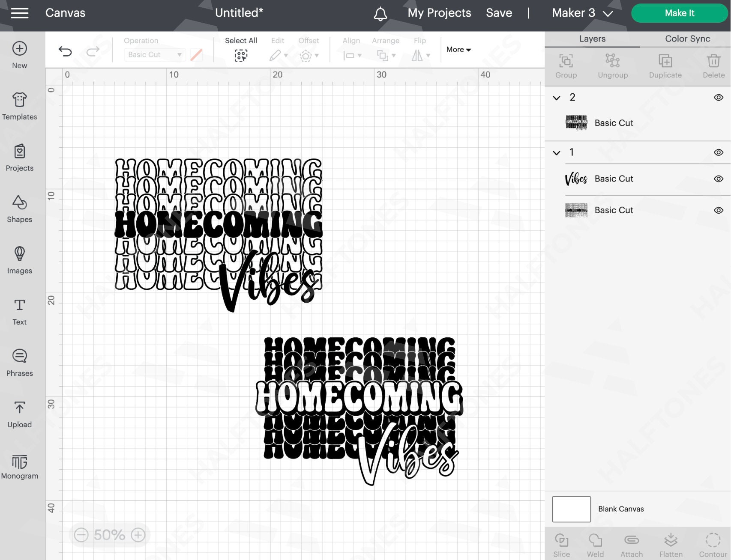Image resolution: width=731 pixels, height=560 pixels.
Task: Open the Maker 3 machine selector
Action: (581, 13)
